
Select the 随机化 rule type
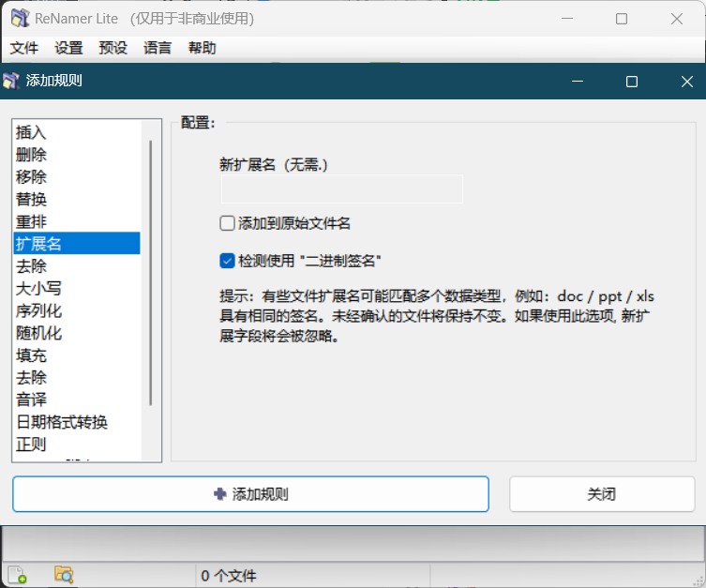[77, 333]
